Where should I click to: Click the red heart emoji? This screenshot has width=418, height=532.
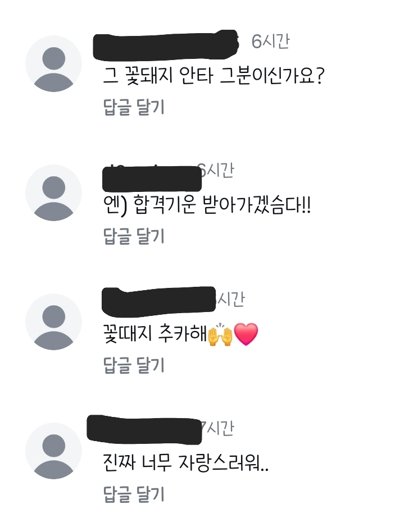point(246,334)
